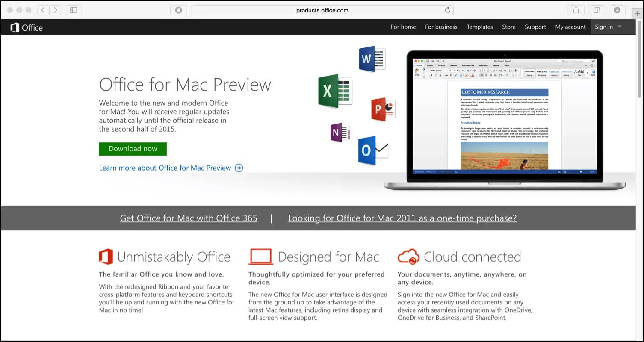Click the Outlook app icon
The height and width of the screenshot is (342, 644).
(373, 150)
